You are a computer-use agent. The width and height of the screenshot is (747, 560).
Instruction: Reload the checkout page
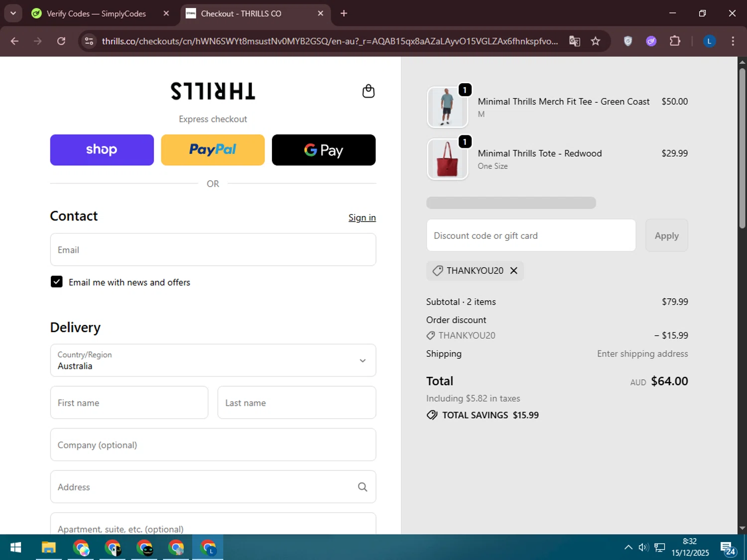(61, 41)
